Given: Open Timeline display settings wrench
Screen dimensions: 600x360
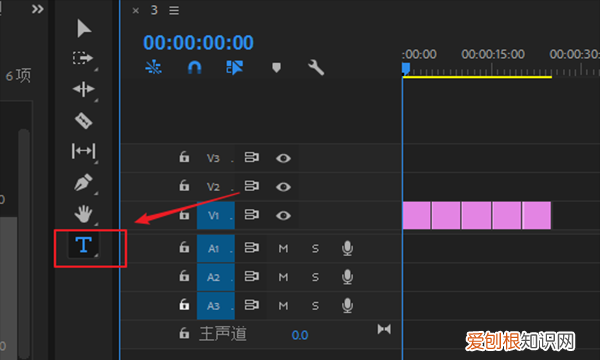Looking at the screenshot, I should coord(316,67).
